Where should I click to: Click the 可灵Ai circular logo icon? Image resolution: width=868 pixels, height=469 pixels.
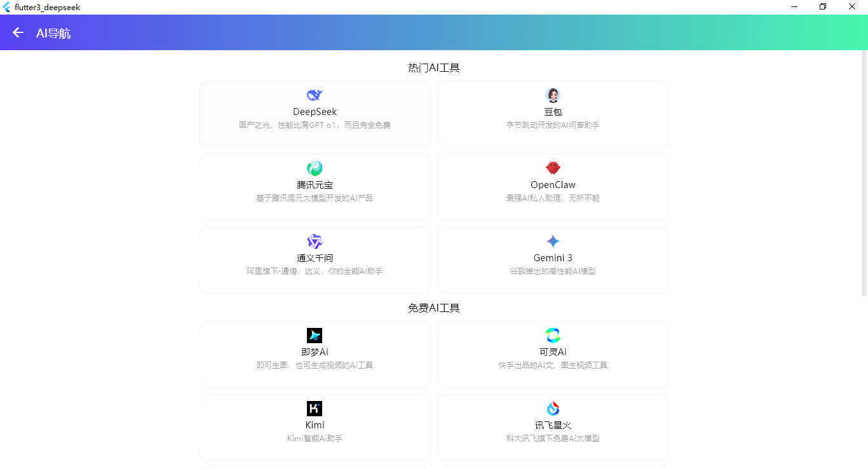(x=553, y=335)
